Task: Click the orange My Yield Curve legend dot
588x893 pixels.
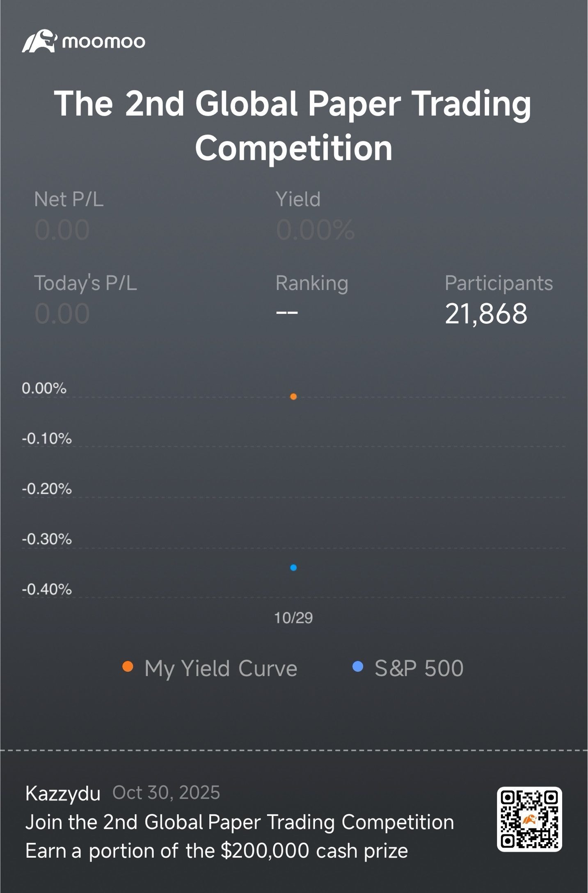Action: [128, 667]
